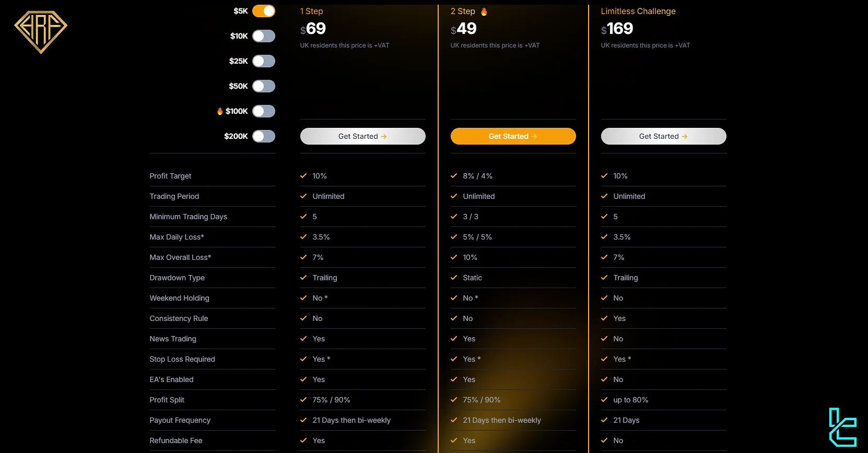The image size is (868, 453).
Task: Click the flame icon beside 2 Step
Action: coord(484,11)
